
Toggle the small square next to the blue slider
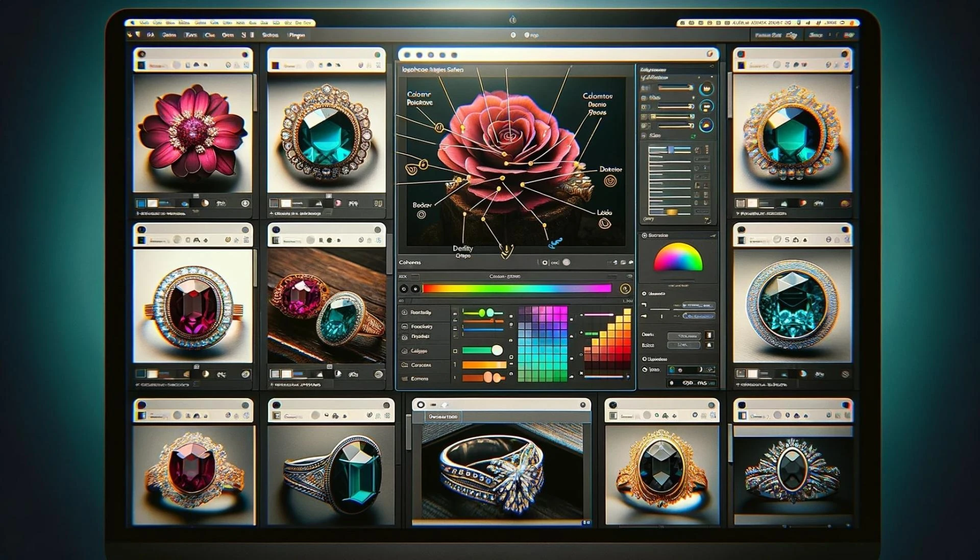511,325
